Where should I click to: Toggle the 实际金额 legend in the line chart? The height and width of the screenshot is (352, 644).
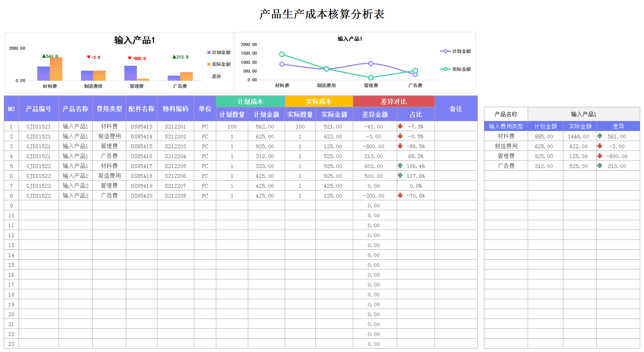pyautogui.click(x=456, y=69)
